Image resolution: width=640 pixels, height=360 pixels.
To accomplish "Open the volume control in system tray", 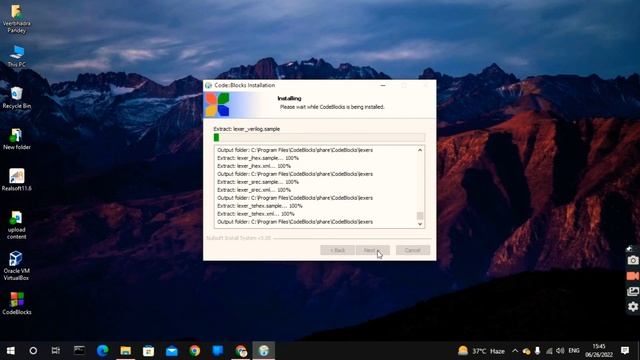I will pyautogui.click(x=560, y=351).
